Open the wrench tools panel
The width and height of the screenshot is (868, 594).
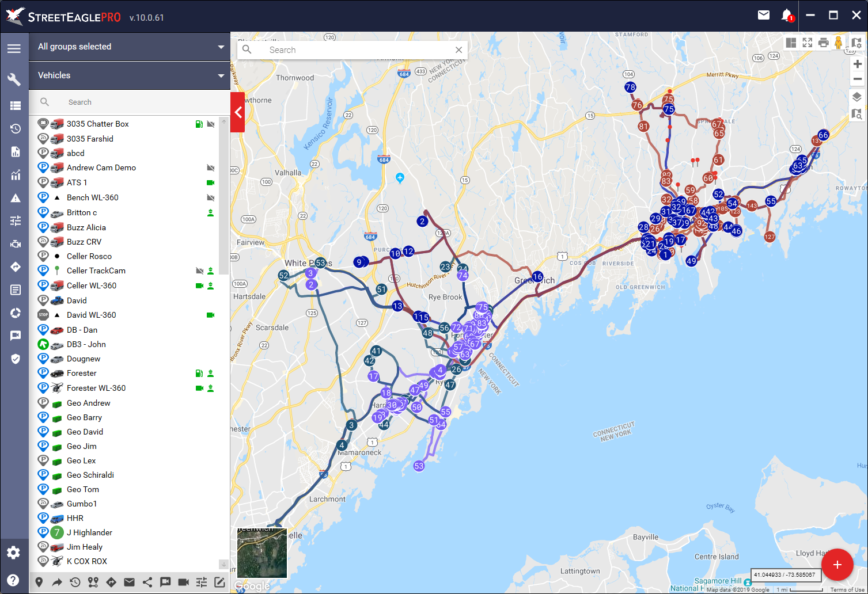(14, 79)
